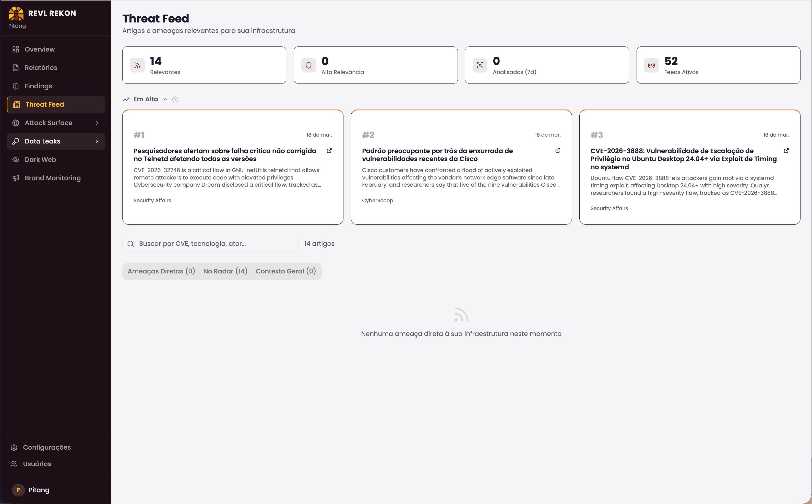Collapse the Em Alta section chevron
The width and height of the screenshot is (812, 504).
166,99
